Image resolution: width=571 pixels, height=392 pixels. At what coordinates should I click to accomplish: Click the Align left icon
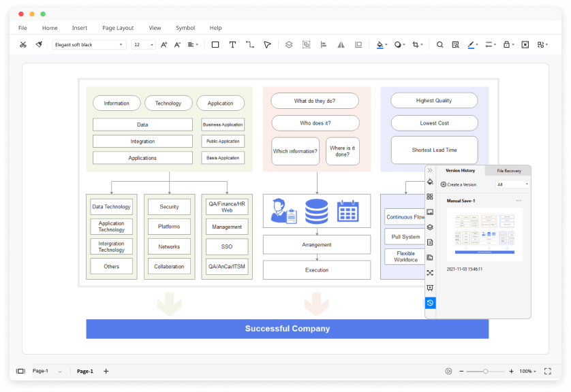click(x=324, y=44)
